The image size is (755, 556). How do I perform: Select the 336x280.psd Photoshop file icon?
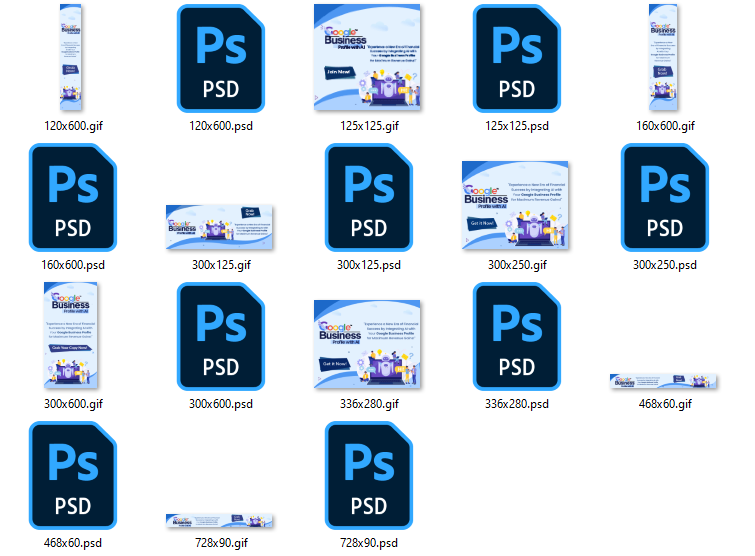(x=517, y=336)
